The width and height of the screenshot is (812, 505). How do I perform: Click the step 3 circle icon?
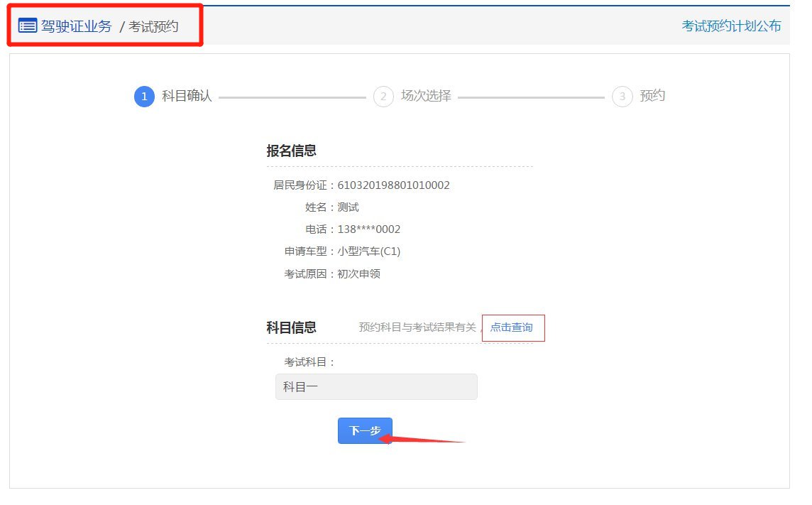click(x=622, y=97)
